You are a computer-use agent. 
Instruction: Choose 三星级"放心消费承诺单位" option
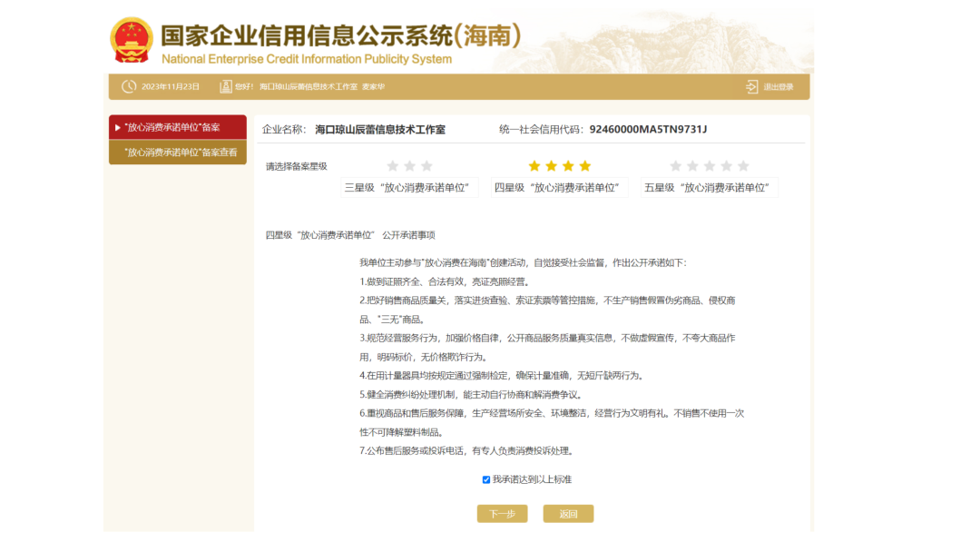409,188
